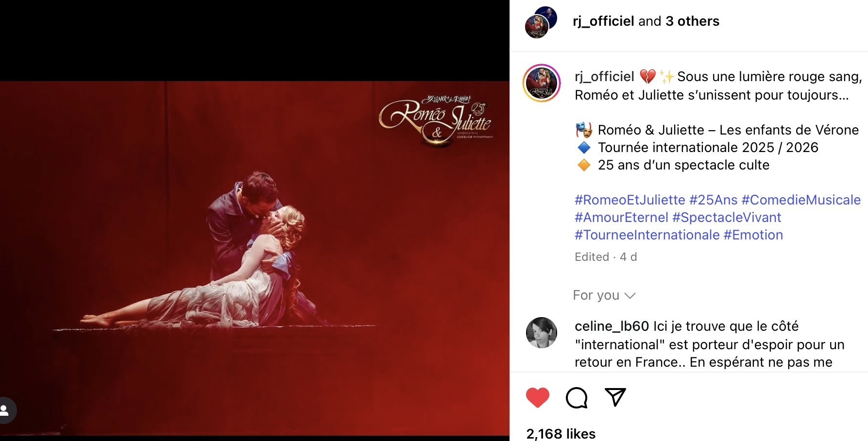Open the #Emotion hashtag
Screen dimensions: 868x441
click(x=753, y=235)
